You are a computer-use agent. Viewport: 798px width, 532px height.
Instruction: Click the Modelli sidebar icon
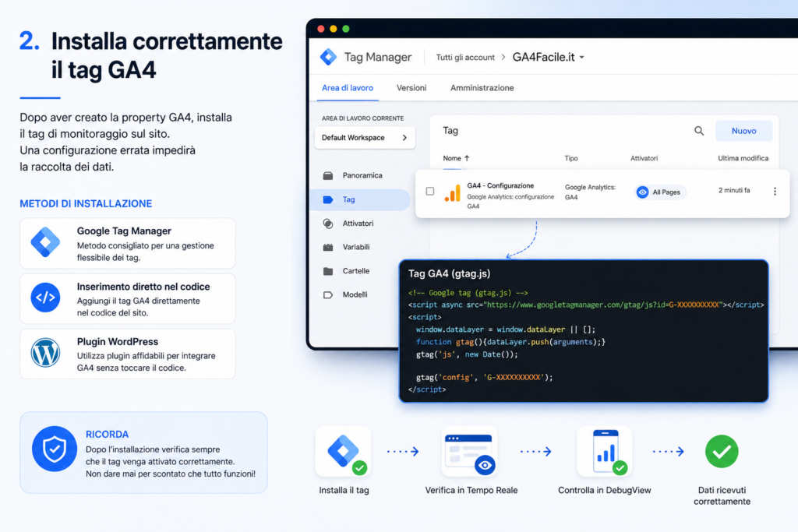(328, 295)
